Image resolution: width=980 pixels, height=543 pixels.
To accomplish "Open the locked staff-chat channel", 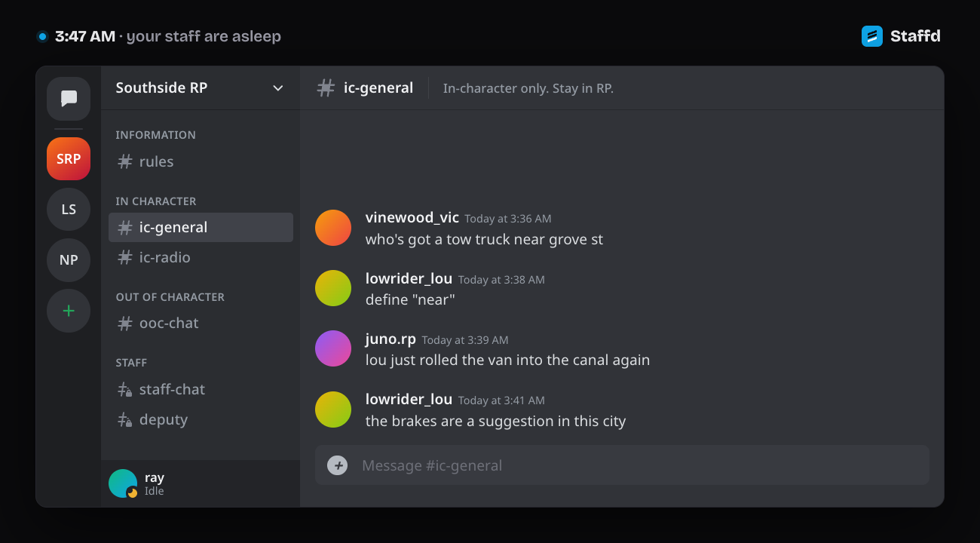I will (x=201, y=389).
